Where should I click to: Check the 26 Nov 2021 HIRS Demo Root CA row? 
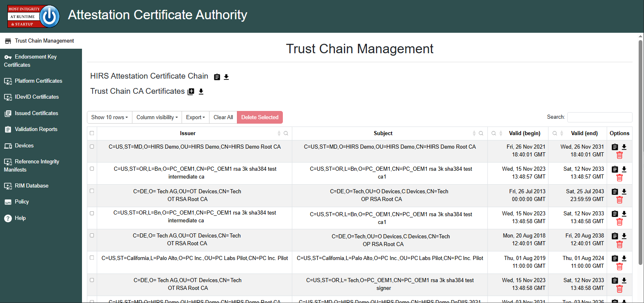click(92, 147)
